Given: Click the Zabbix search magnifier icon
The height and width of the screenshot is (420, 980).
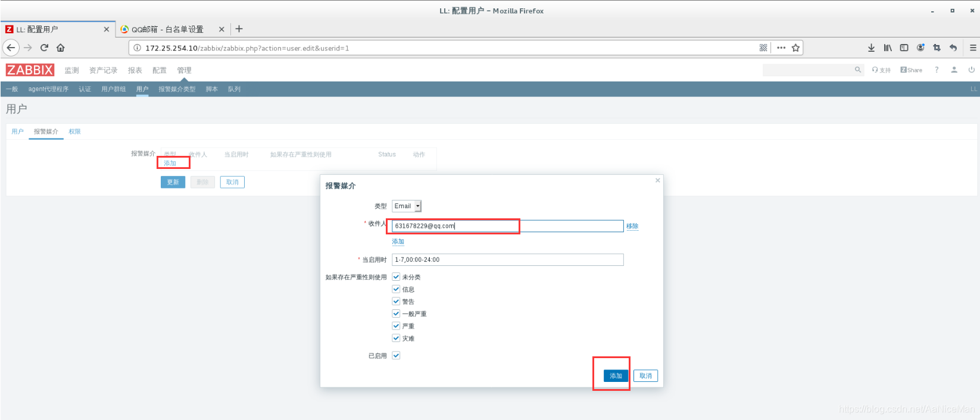Looking at the screenshot, I should pos(858,70).
